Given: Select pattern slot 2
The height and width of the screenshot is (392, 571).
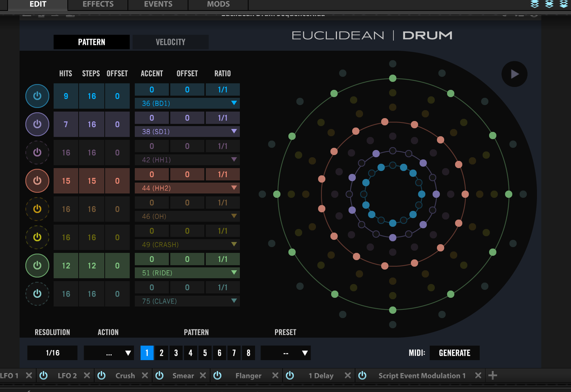Looking at the screenshot, I should (161, 353).
